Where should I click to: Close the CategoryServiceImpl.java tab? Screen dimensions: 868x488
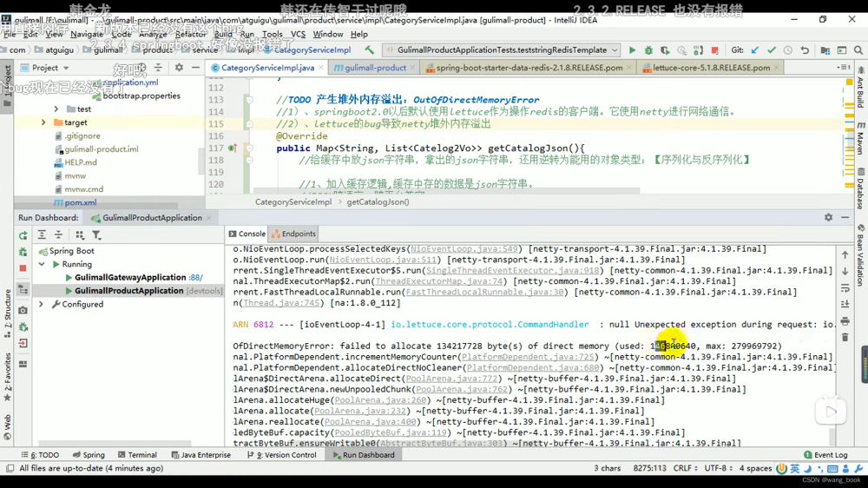[x=320, y=68]
